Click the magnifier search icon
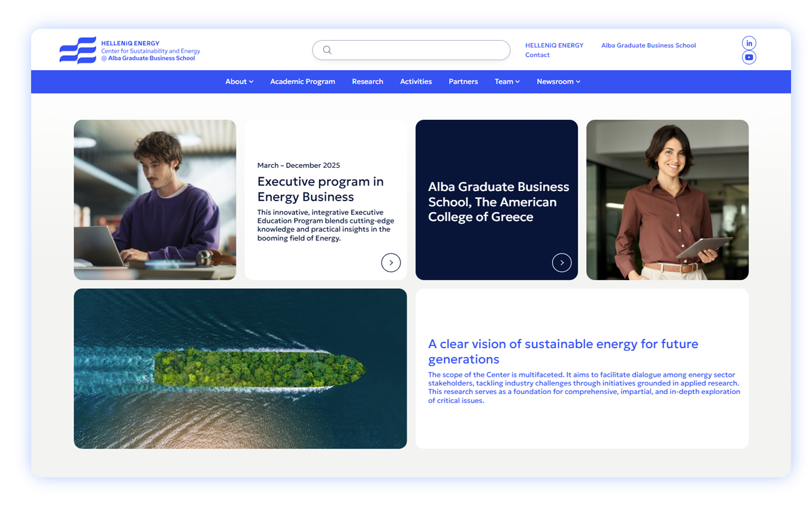Viewport: 812px width, 509px height. 327,50
